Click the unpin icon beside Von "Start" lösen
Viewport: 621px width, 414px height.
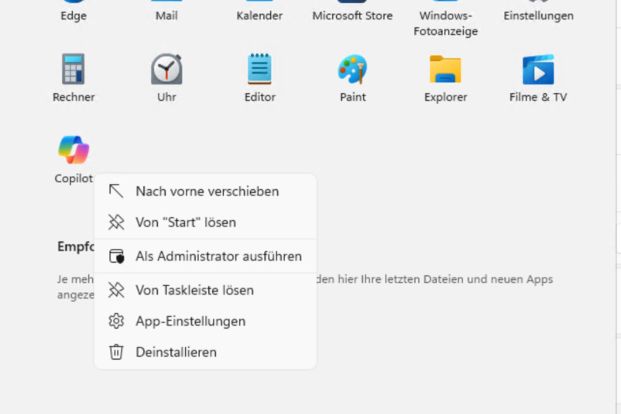click(116, 222)
